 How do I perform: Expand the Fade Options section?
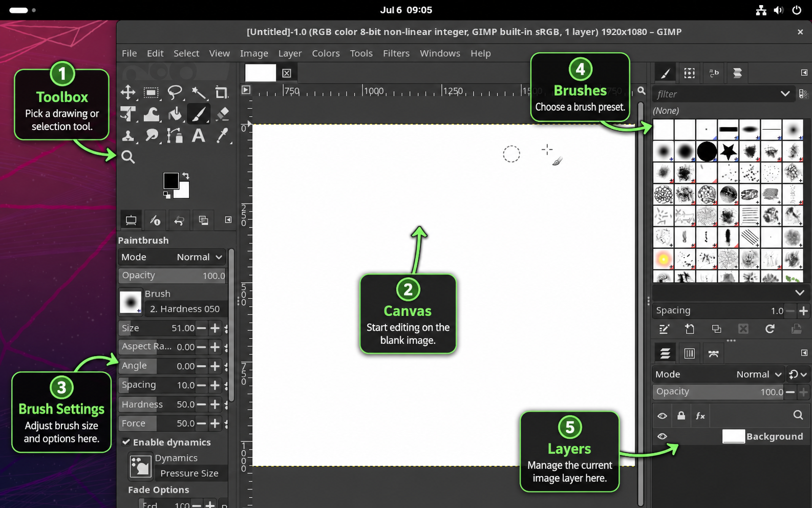pyautogui.click(x=158, y=490)
